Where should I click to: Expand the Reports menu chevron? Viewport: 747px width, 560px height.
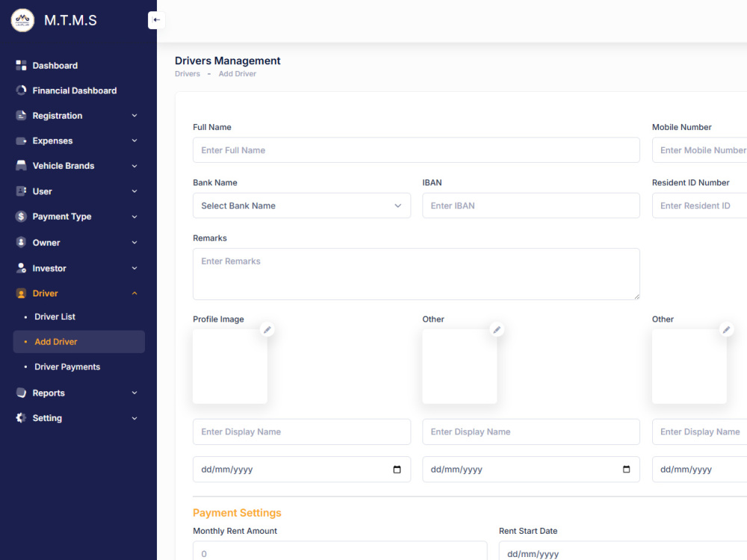pos(134,393)
